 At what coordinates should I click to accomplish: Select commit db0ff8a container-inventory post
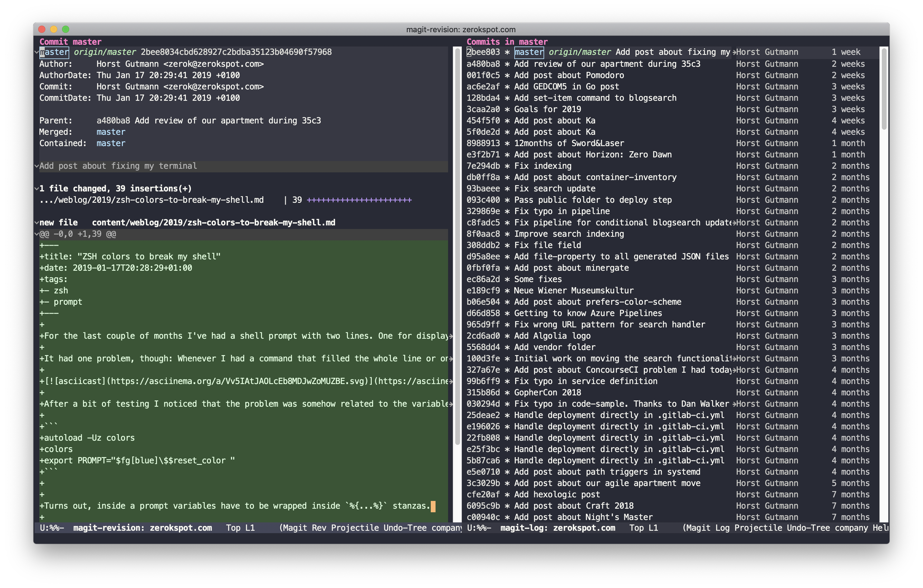pyautogui.click(x=672, y=177)
